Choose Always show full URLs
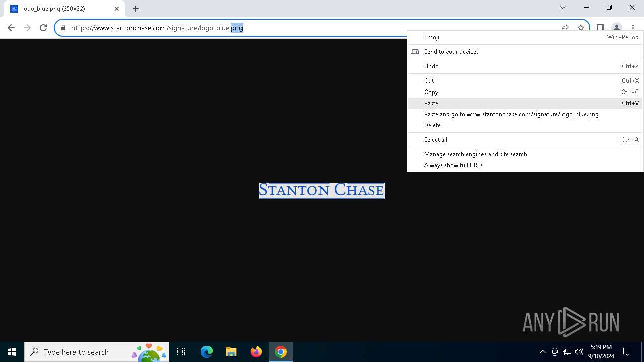This screenshot has height=362, width=644. point(525,165)
